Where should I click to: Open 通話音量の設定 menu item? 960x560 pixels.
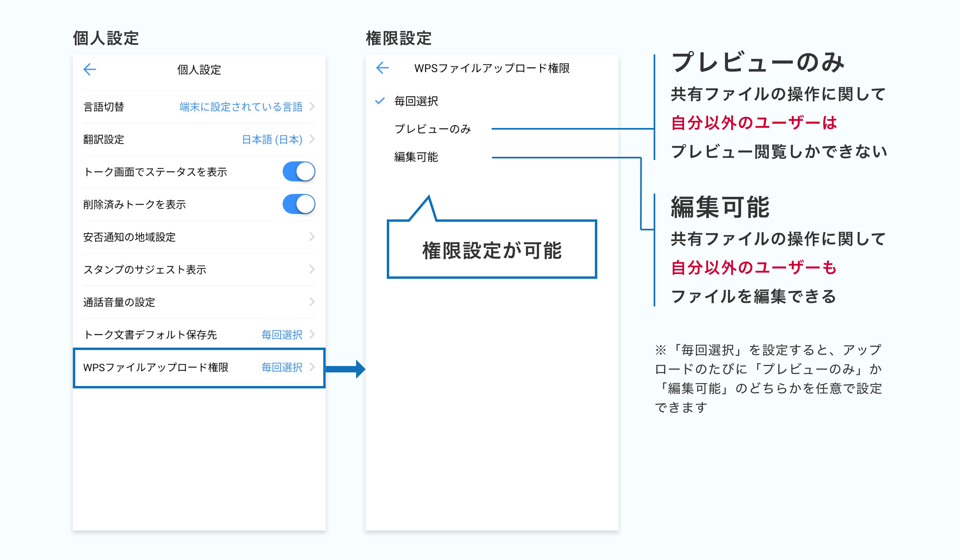[119, 302]
